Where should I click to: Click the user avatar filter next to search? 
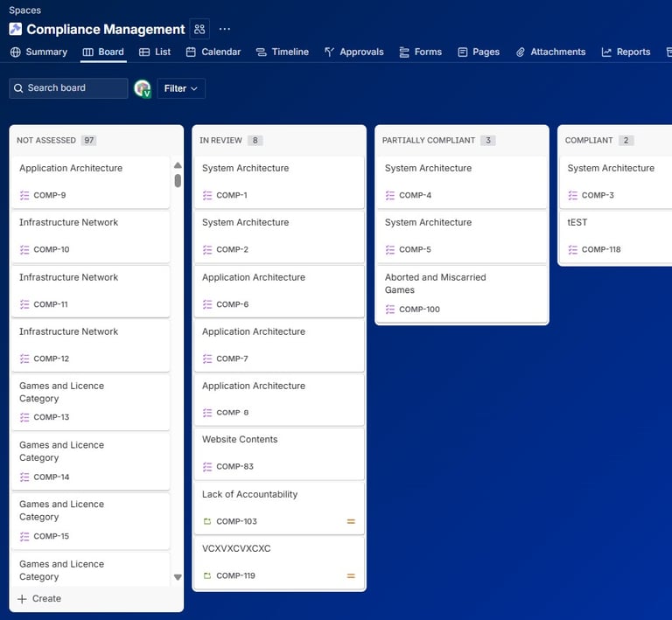click(143, 88)
